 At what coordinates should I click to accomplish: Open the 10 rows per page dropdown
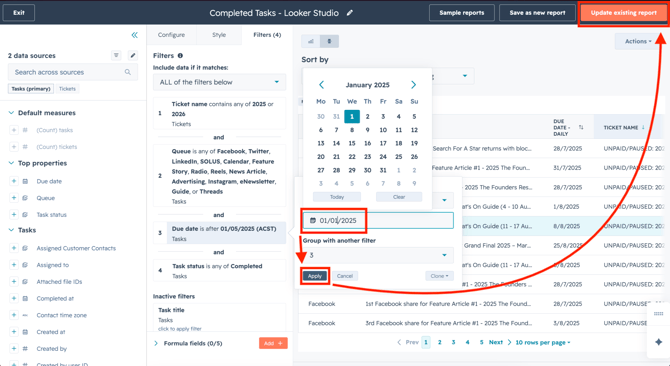pos(543,343)
